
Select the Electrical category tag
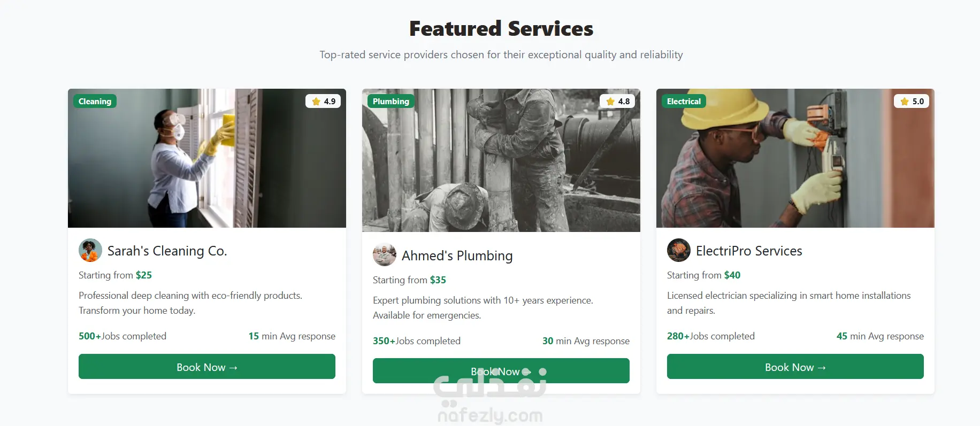684,102
